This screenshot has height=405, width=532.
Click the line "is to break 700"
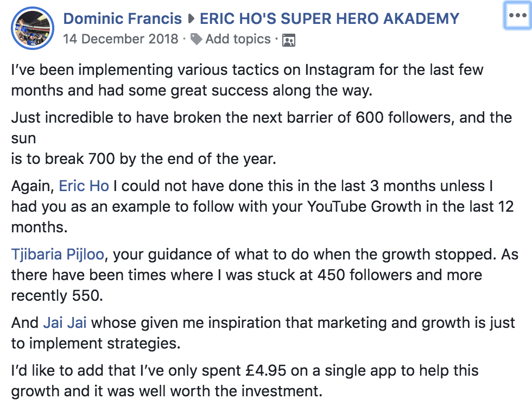143,159
